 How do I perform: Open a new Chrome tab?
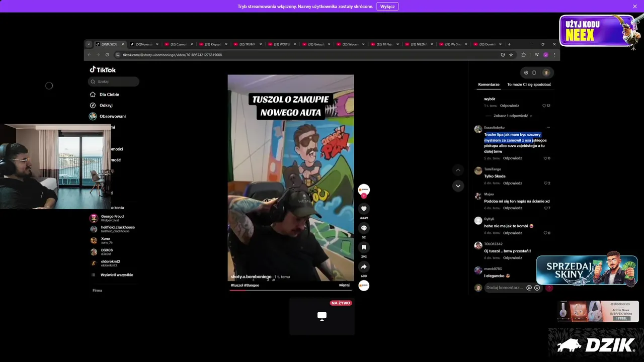coord(509,44)
